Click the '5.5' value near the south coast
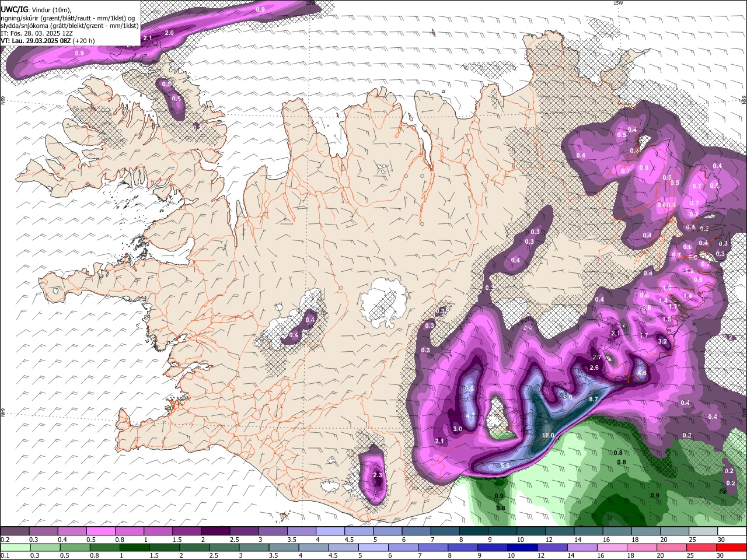 point(505,466)
